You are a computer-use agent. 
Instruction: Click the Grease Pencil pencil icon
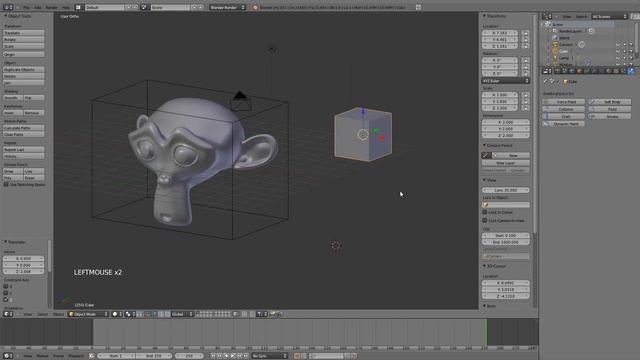pyautogui.click(x=486, y=156)
